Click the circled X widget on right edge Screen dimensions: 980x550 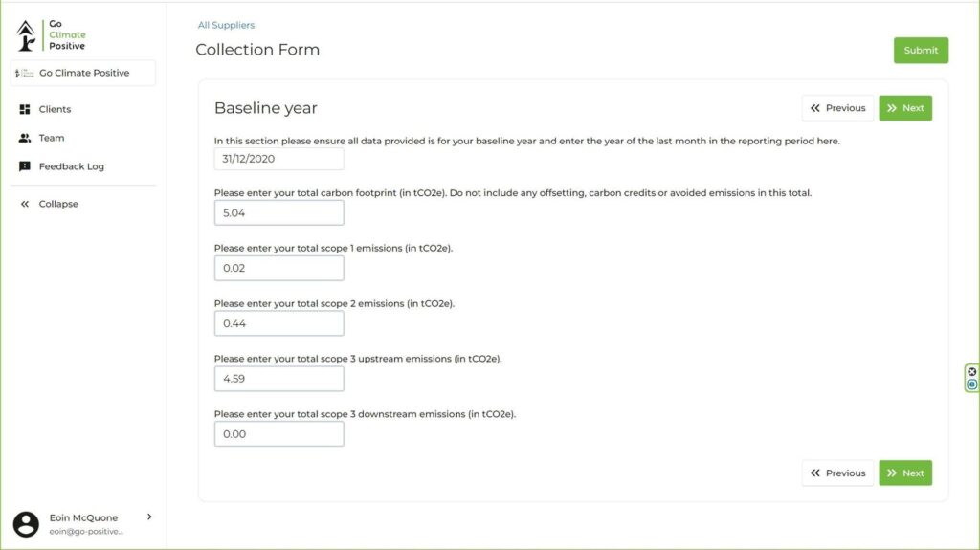[972, 372]
